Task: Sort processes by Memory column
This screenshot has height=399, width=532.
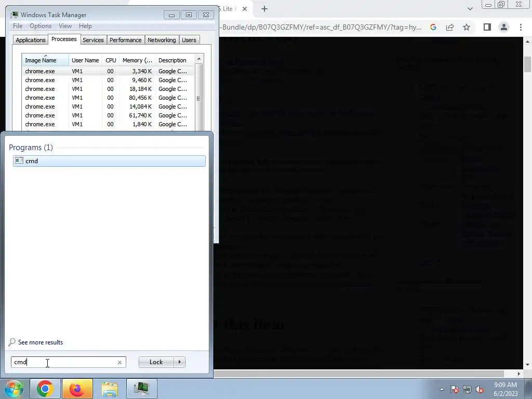Action: 137,60
